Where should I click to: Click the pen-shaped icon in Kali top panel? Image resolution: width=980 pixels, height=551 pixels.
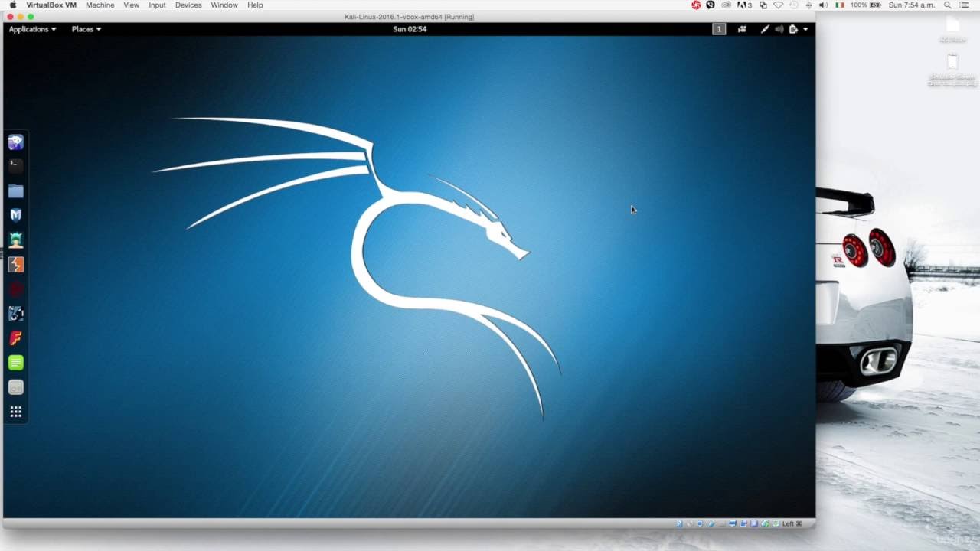click(764, 29)
